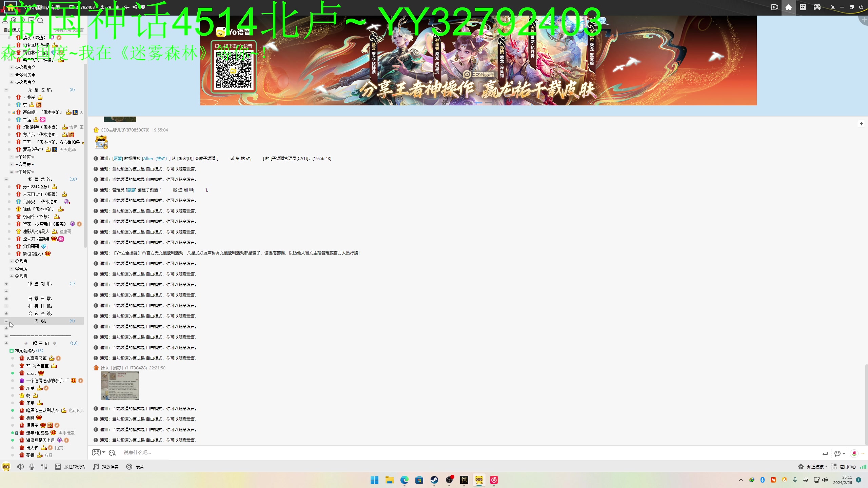Expand the small arrow beside the flower icon
This screenshot has width=868, height=488.
point(863,453)
